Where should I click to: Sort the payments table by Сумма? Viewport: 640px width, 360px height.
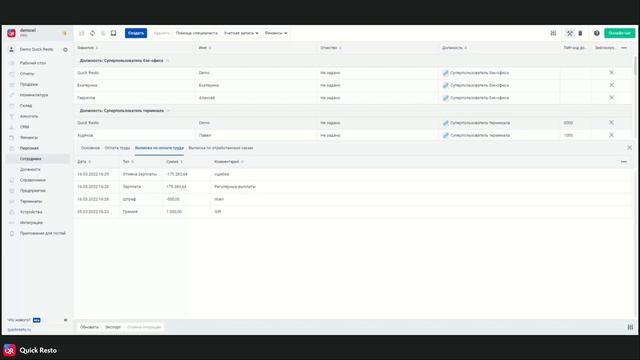click(173, 162)
